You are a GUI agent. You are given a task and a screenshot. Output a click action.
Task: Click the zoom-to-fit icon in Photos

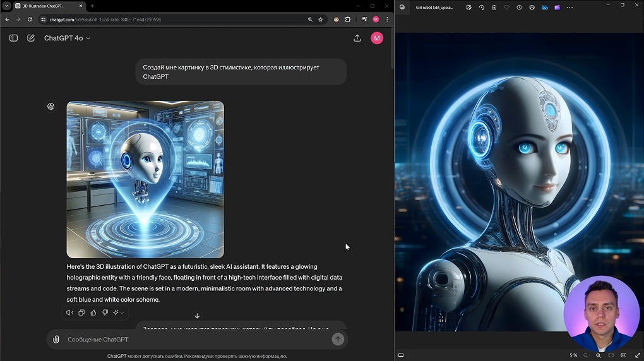tap(611, 355)
